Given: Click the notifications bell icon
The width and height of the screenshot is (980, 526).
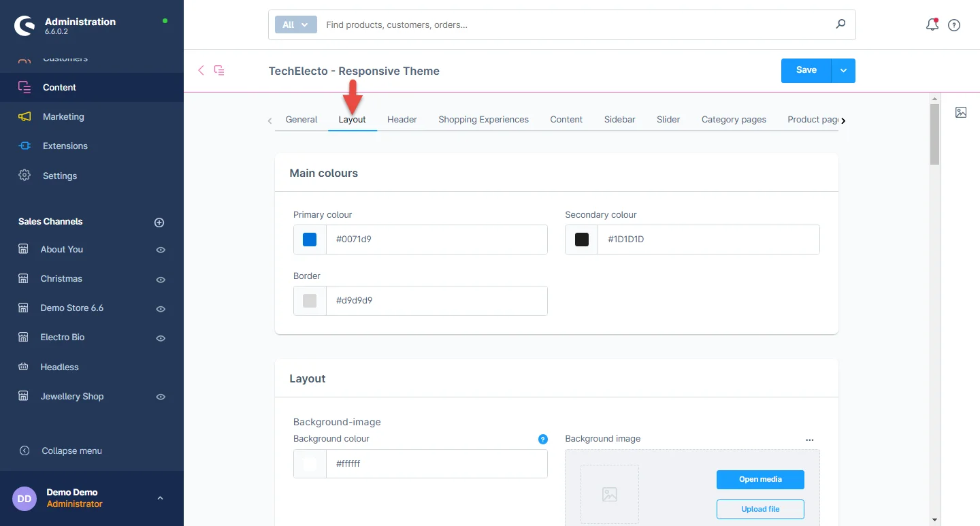Looking at the screenshot, I should pos(932,25).
